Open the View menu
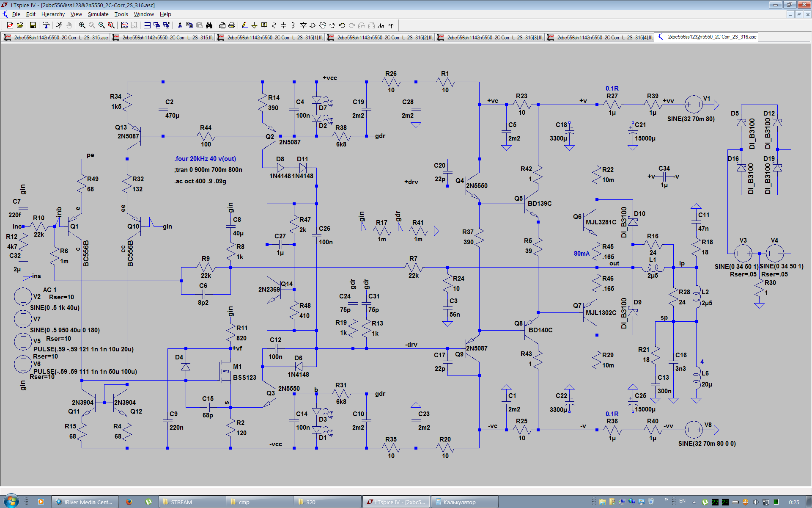The image size is (812, 508). pyautogui.click(x=76, y=14)
